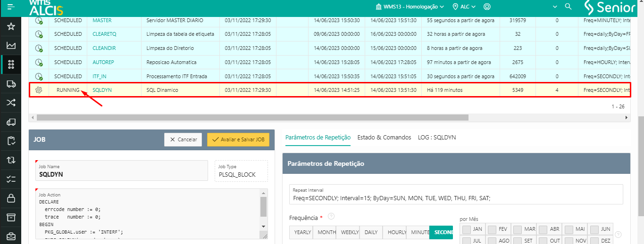The height and width of the screenshot is (244, 644).
Task: Open help icon beside month checkboxes
Action: tap(619, 235)
